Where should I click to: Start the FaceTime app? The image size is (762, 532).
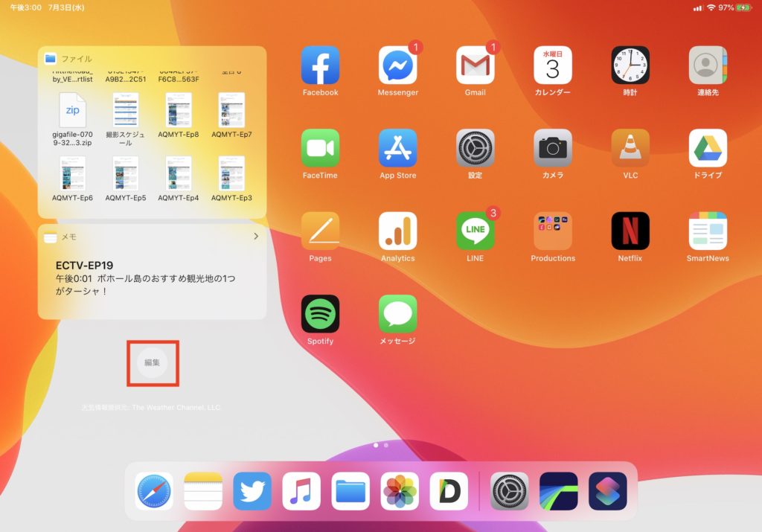click(x=320, y=148)
